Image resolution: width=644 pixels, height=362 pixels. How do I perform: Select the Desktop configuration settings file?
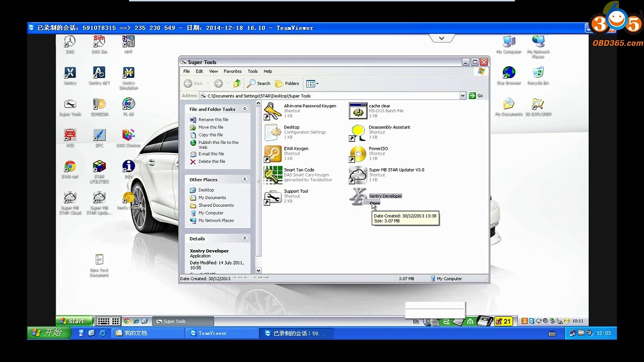pos(295,132)
